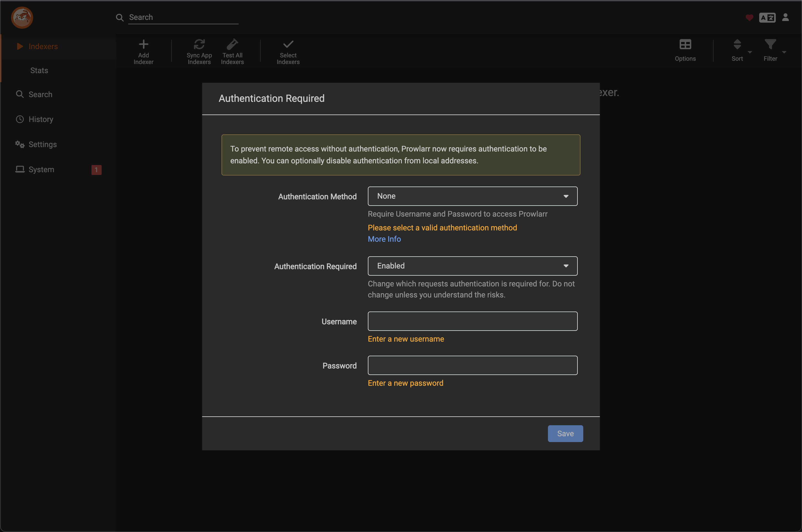Open the user profile icon
The height and width of the screenshot is (532, 802).
tap(785, 17)
